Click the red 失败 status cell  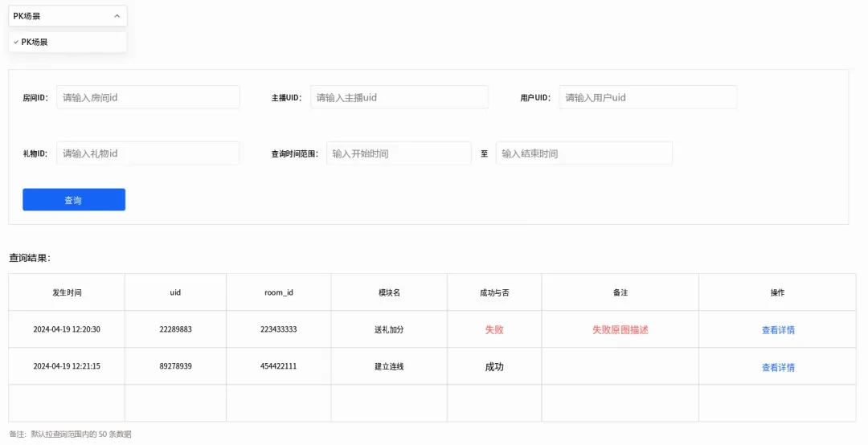tap(494, 329)
